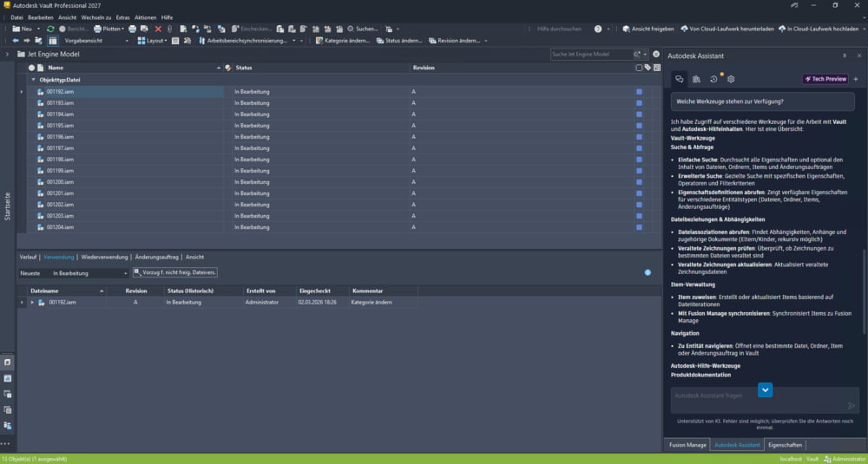
Task: Click the tag icon in the file list header
Action: pos(648,68)
